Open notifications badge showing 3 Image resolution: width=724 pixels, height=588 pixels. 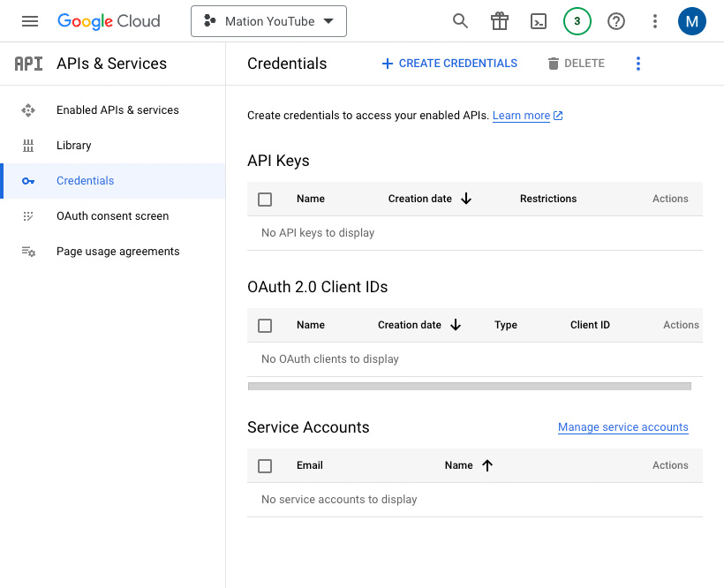click(577, 21)
